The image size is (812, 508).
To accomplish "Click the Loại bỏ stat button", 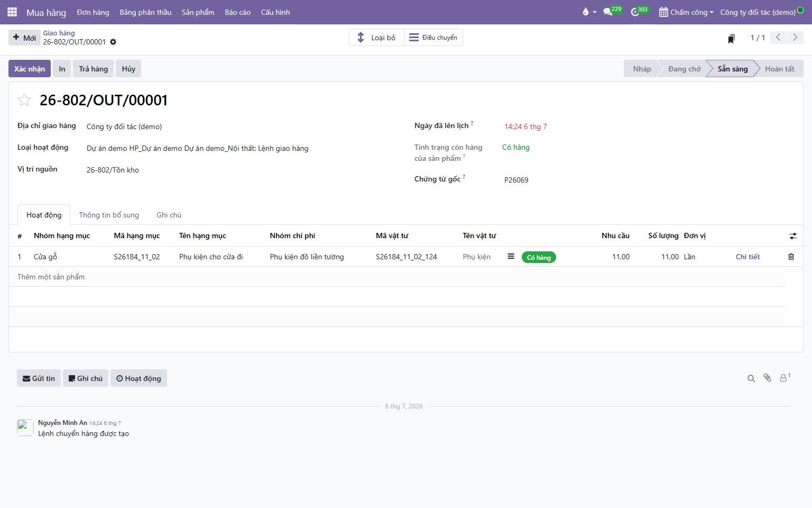I will pyautogui.click(x=376, y=38).
